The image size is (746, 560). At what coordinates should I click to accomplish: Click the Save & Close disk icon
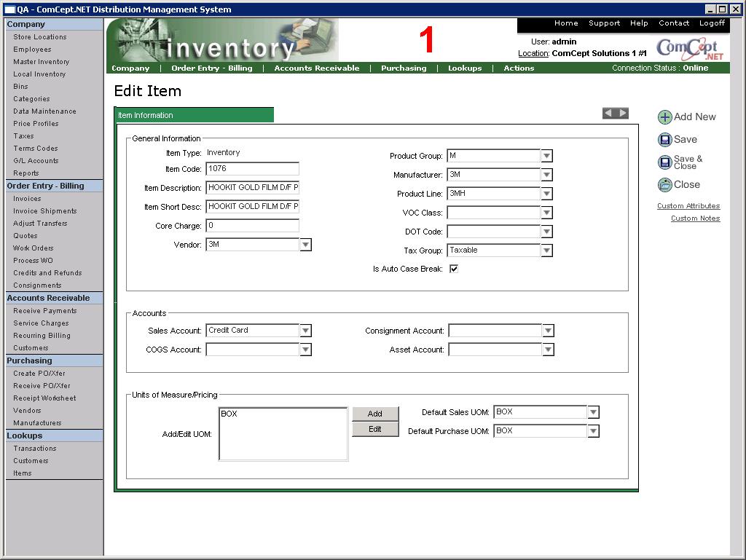pyautogui.click(x=664, y=162)
